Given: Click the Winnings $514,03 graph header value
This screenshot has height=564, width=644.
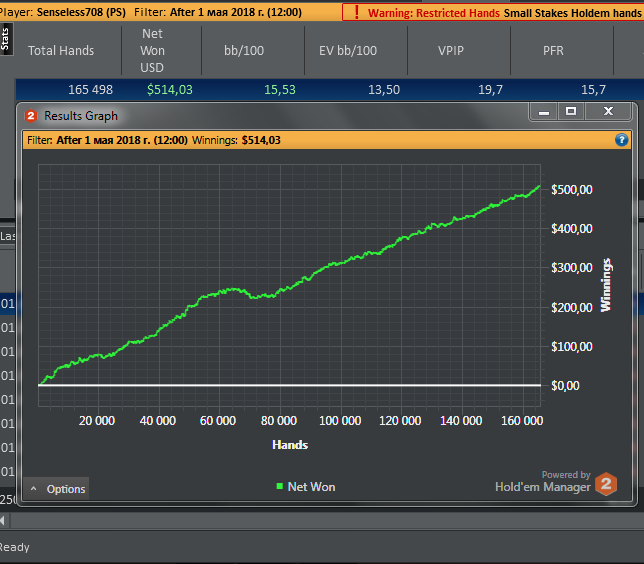Looking at the screenshot, I should click(x=261, y=140).
